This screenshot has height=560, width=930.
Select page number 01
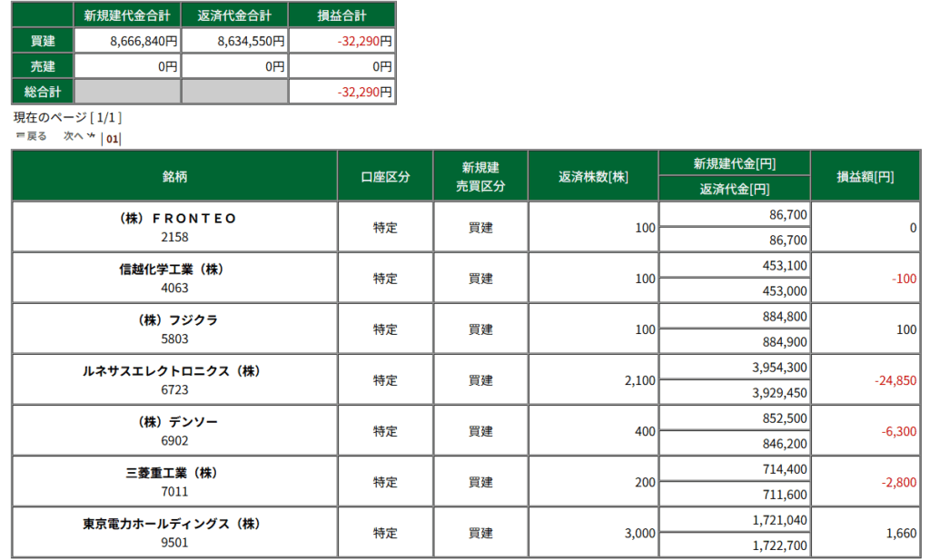[x=112, y=139]
